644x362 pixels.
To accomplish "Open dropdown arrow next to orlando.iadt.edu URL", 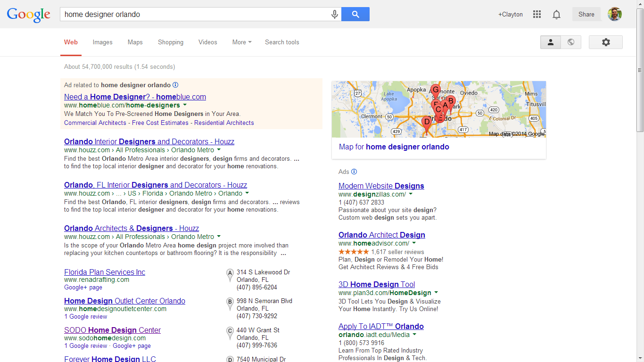I will 414,335.
